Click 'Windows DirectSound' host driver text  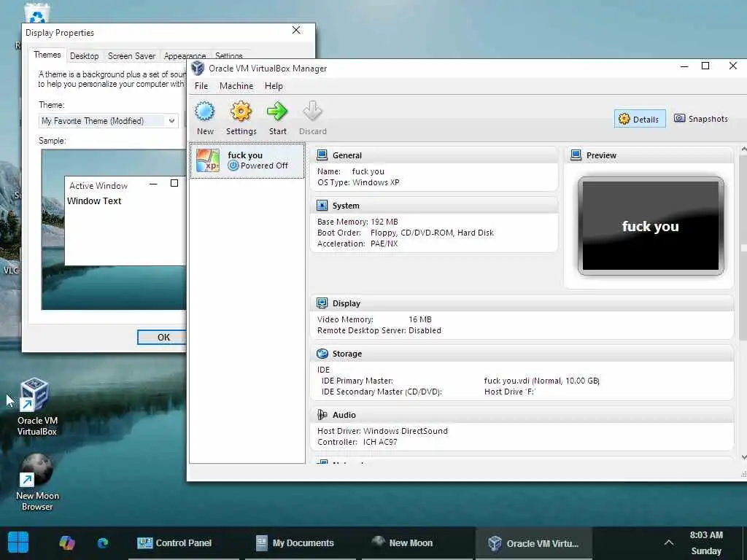point(406,431)
